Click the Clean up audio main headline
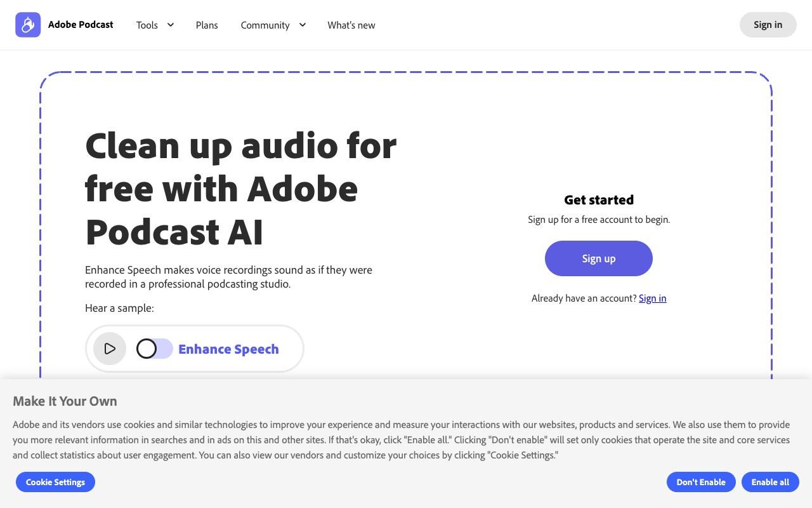812x508 pixels. (241, 189)
